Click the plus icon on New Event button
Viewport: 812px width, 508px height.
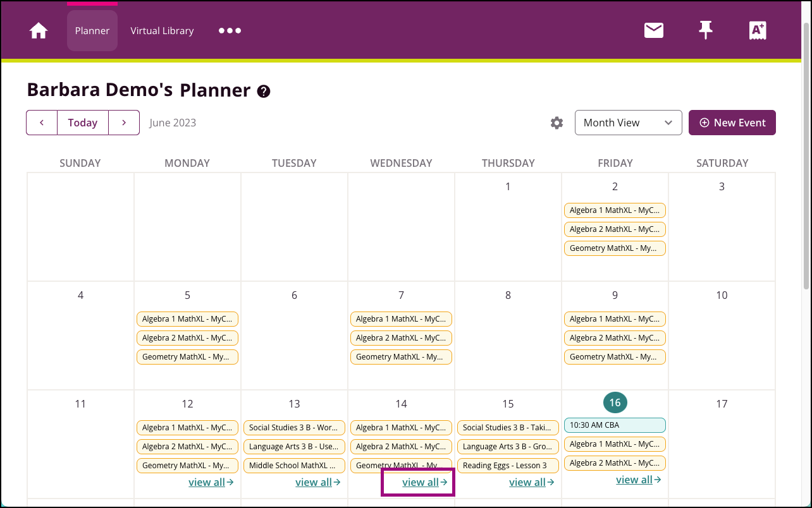pyautogui.click(x=704, y=123)
